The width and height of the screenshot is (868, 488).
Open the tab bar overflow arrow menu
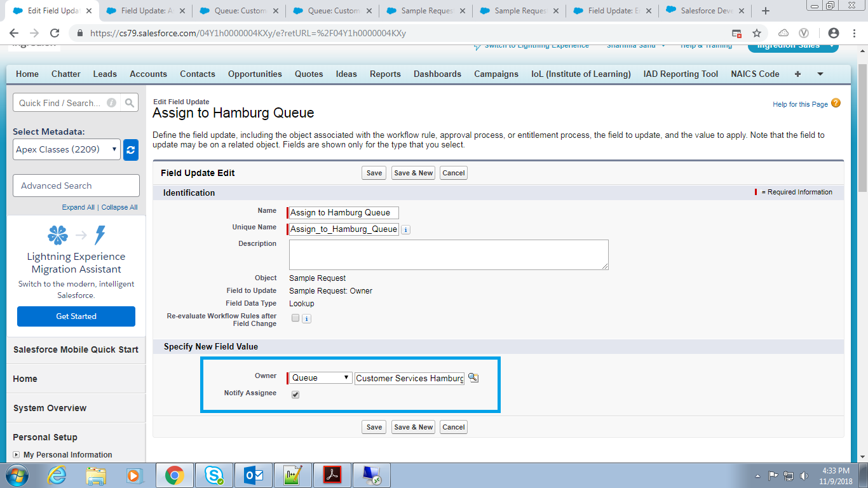[820, 74]
